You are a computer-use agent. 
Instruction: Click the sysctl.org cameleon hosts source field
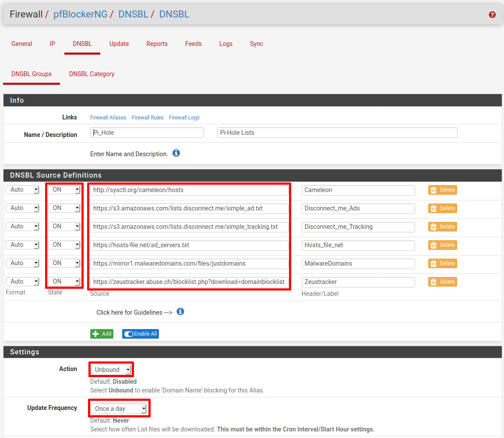click(189, 190)
